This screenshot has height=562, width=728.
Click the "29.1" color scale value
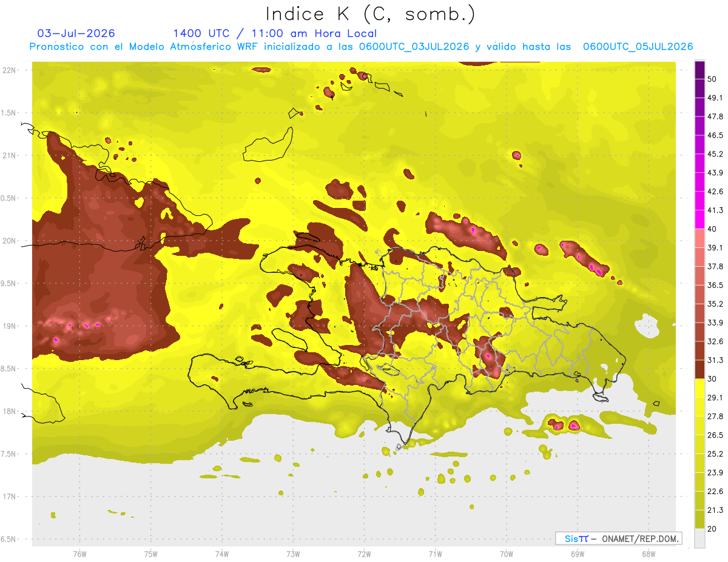[715, 397]
